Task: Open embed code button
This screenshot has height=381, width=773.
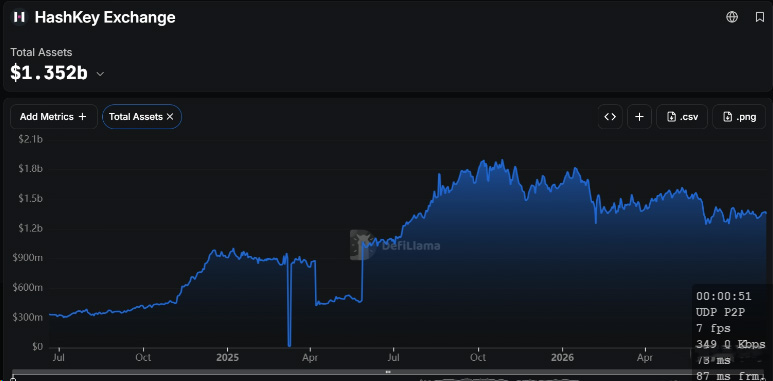Action: [x=610, y=117]
